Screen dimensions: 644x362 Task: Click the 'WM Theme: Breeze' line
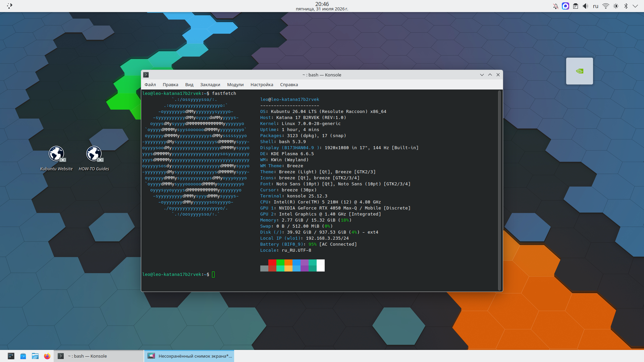tap(282, 166)
